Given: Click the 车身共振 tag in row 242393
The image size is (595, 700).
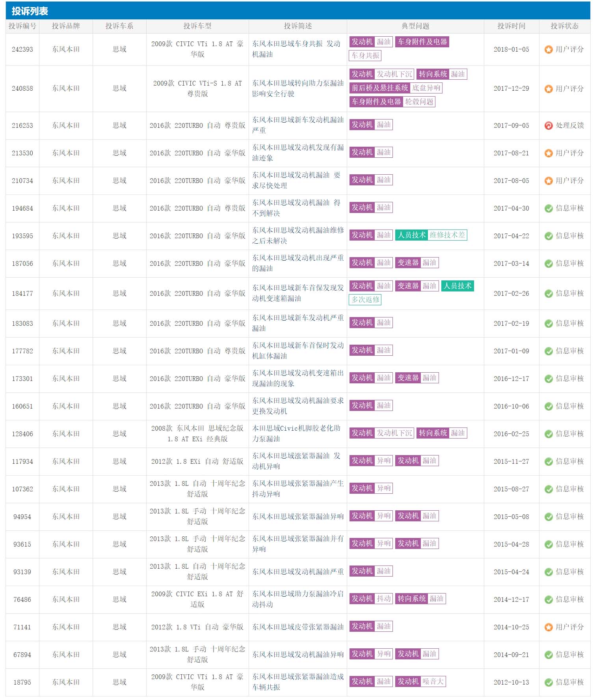Looking at the screenshot, I should (x=365, y=56).
